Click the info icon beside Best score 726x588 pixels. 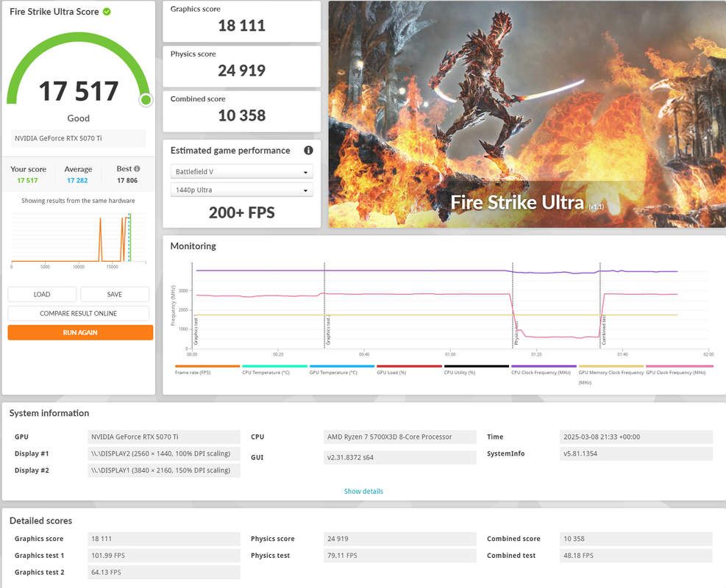137,169
